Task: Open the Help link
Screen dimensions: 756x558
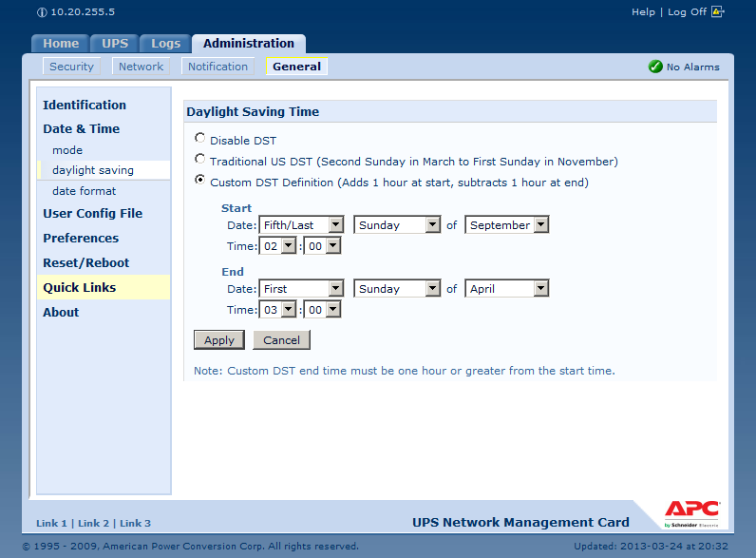Action: click(643, 12)
